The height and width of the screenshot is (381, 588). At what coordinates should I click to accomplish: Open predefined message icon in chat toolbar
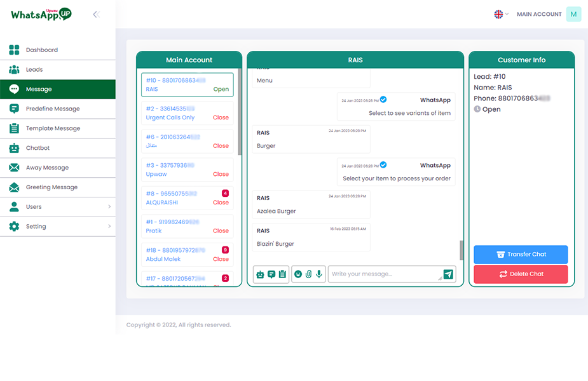point(271,274)
